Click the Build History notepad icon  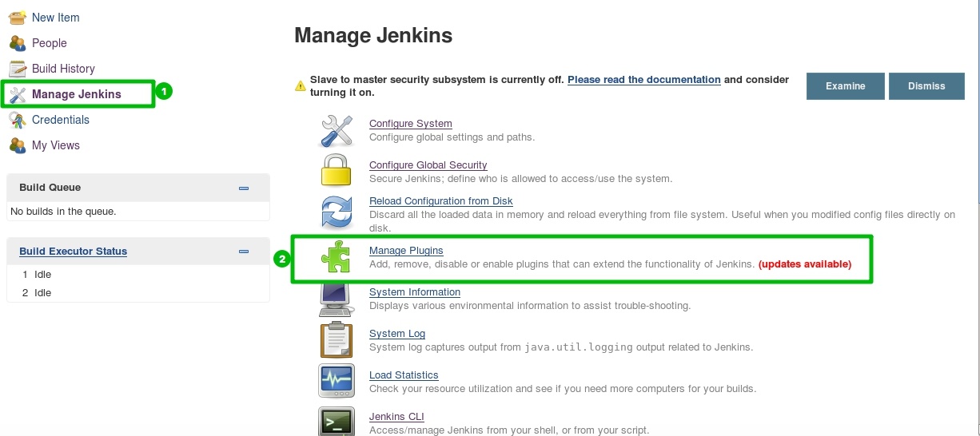click(18, 69)
